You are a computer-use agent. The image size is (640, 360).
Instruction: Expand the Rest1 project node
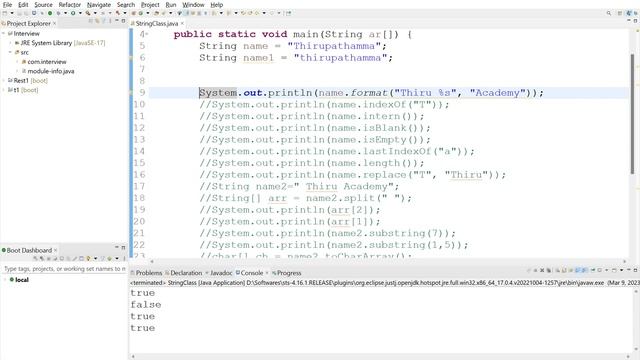(x=4, y=80)
